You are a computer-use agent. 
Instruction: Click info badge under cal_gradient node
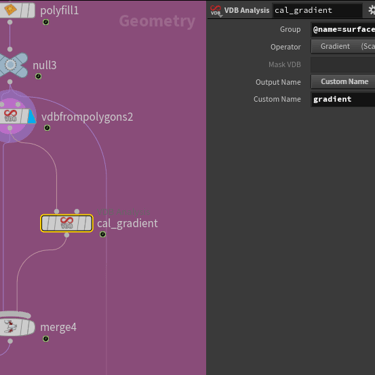pos(103,234)
